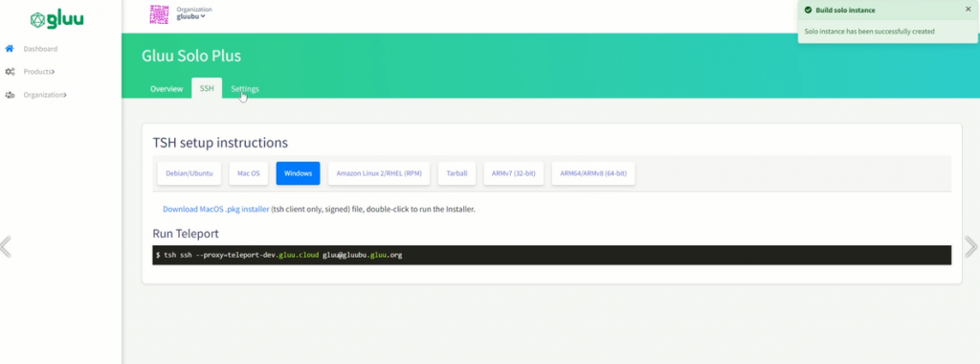Open Download MacOS .pkg installer link
980x364 pixels.
[x=216, y=209]
